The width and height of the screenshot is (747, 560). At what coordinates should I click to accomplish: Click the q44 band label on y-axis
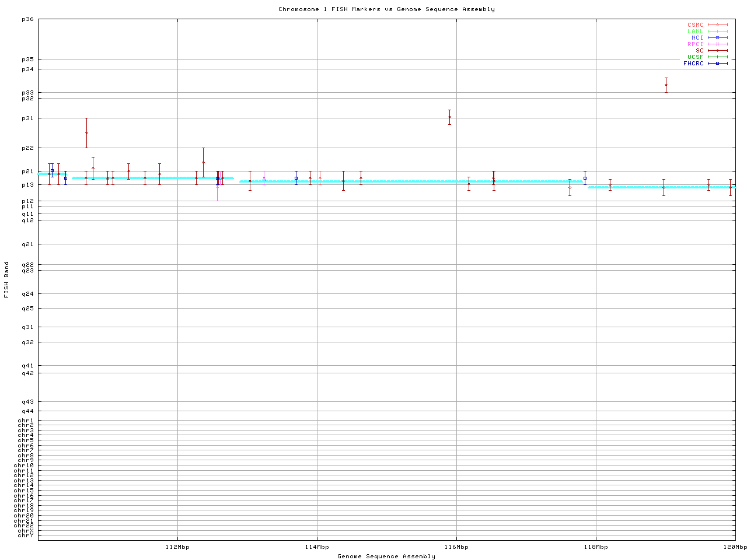coord(27,411)
